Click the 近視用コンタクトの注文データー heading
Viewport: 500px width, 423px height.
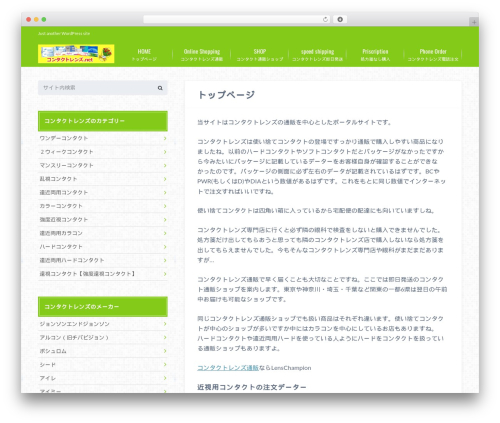click(x=252, y=387)
